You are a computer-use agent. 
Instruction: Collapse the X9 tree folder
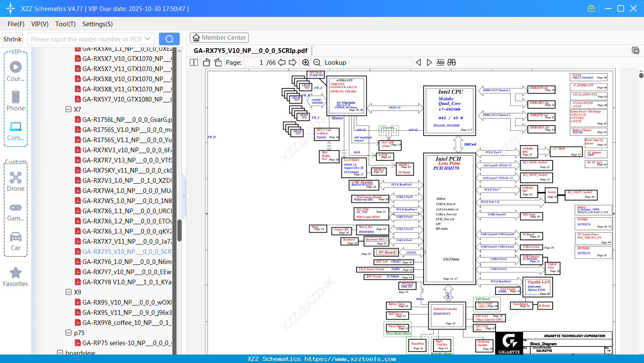(69, 292)
